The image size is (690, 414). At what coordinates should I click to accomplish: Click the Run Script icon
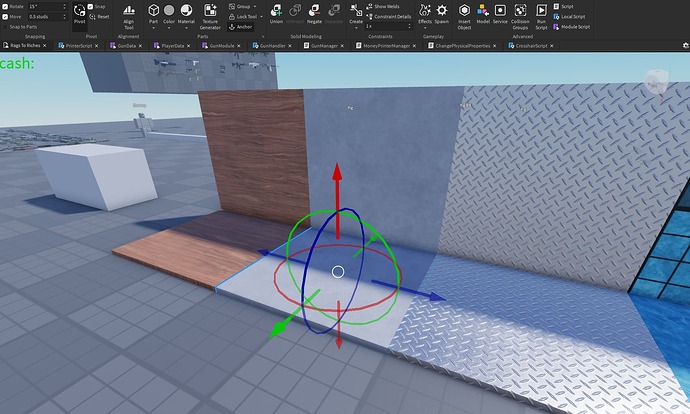click(x=541, y=17)
